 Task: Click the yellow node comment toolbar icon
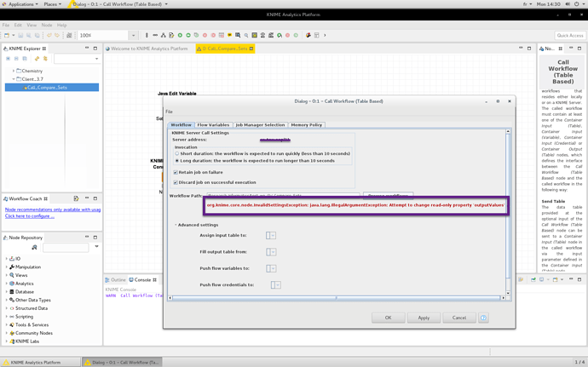click(x=229, y=35)
